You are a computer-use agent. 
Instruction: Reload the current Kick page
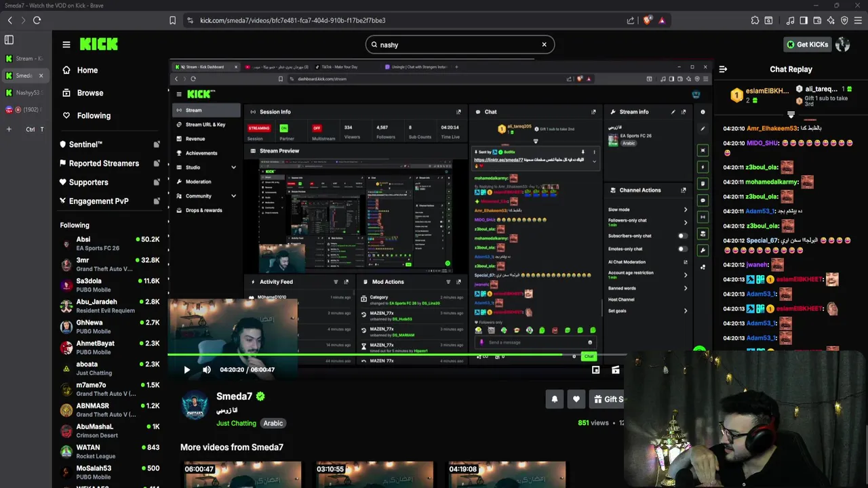coord(37,20)
